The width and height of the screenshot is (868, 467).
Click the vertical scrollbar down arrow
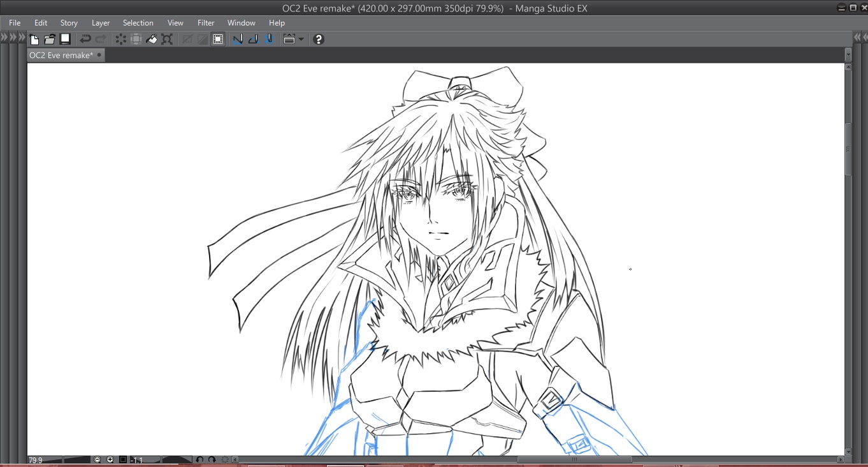(848, 452)
